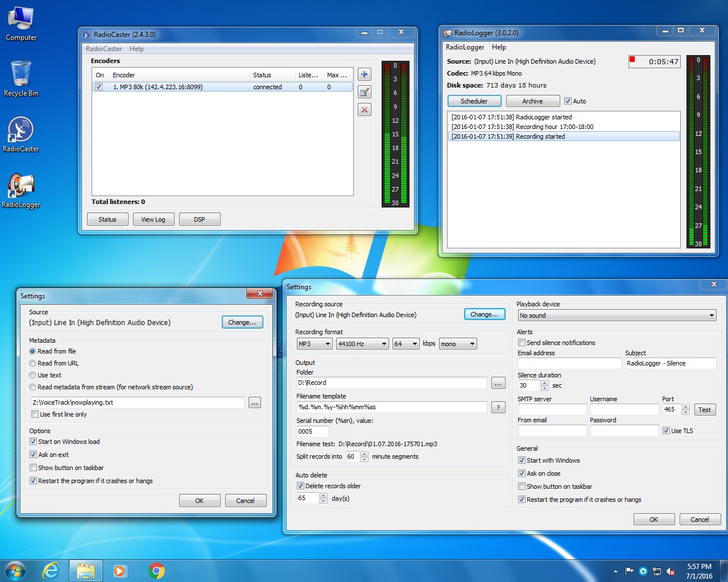Viewport: 728px width, 582px height.
Task: Open the 64 kbps bitrate dropdown
Action: pyautogui.click(x=406, y=344)
